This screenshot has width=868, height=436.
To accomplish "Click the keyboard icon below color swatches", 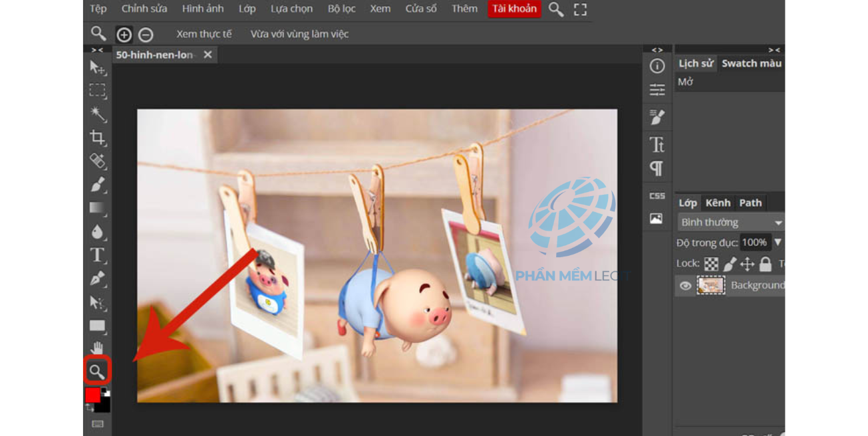I will (98, 424).
